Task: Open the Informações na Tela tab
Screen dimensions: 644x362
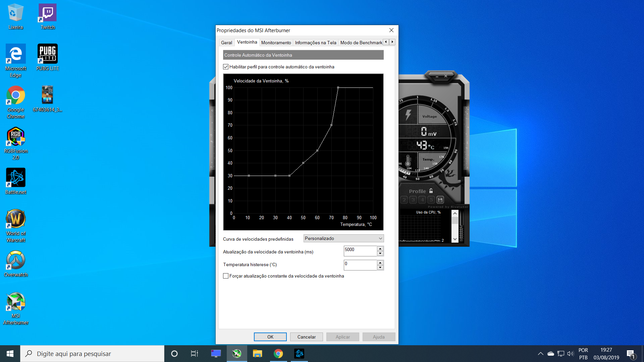Action: 315,43
